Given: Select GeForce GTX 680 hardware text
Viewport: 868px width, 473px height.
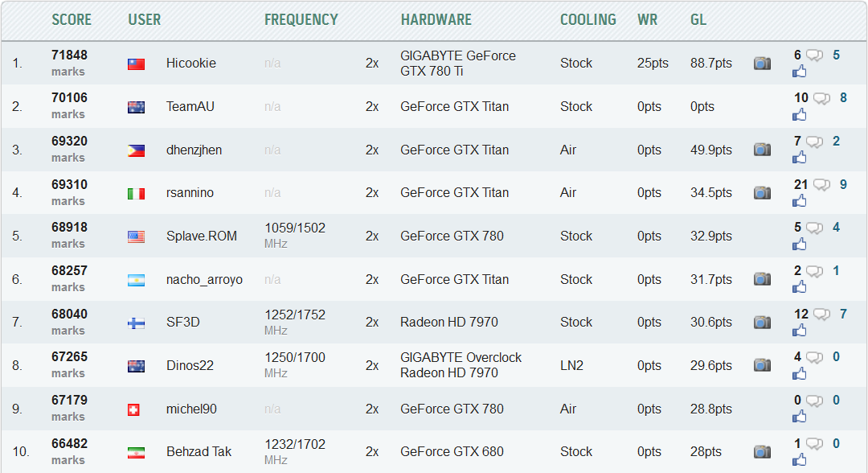Looking at the screenshot, I should coord(452,452).
